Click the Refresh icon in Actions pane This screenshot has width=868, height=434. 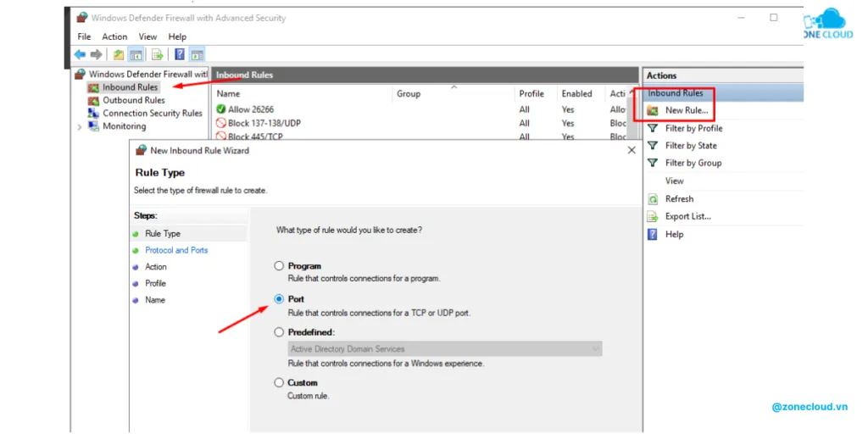[x=654, y=198]
